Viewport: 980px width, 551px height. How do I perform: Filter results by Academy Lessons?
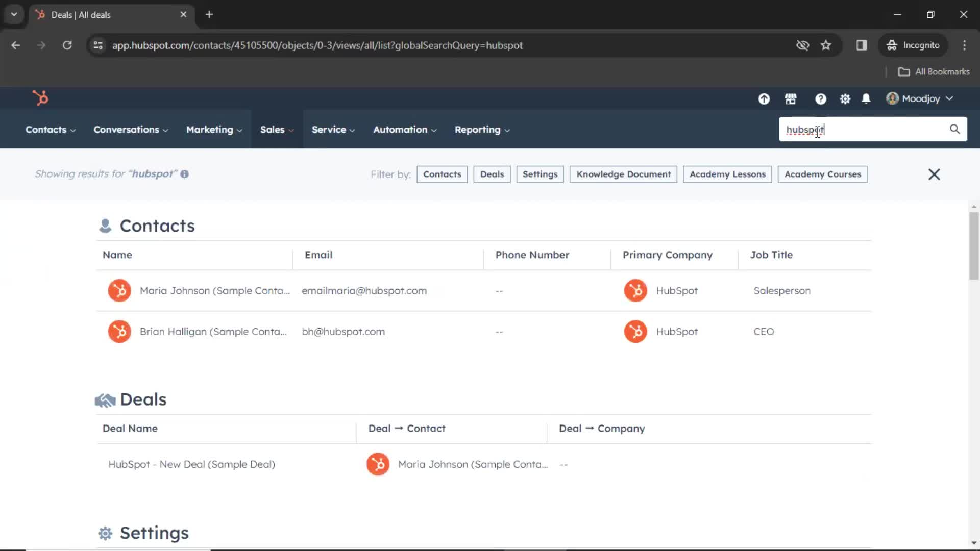tap(727, 174)
